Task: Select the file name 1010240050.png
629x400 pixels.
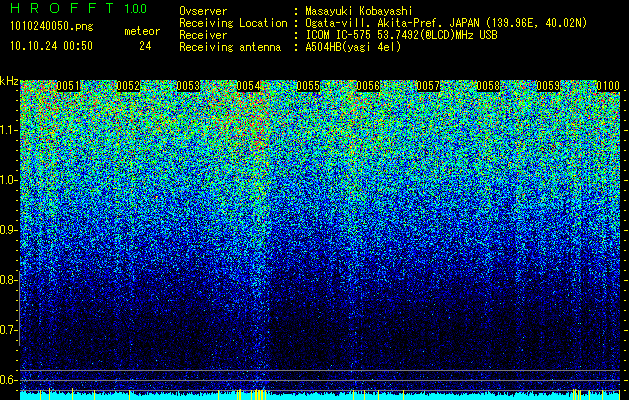Action: coord(52,26)
